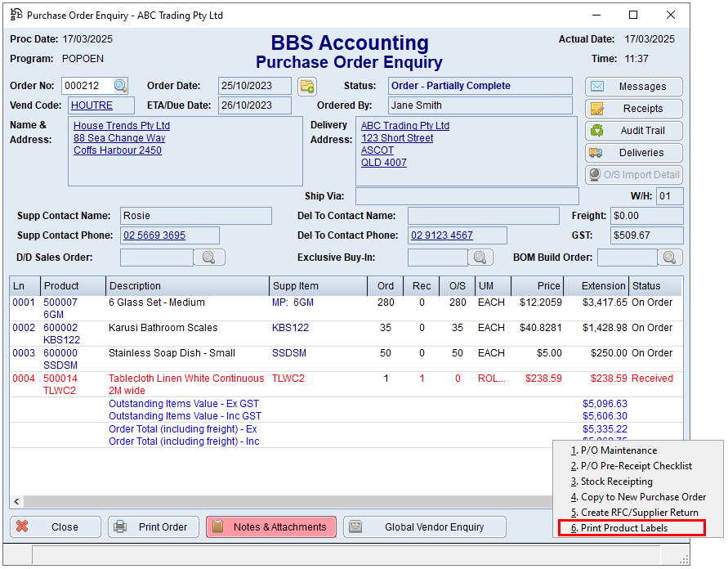Click the folder icon beside Order Date

[x=306, y=86]
